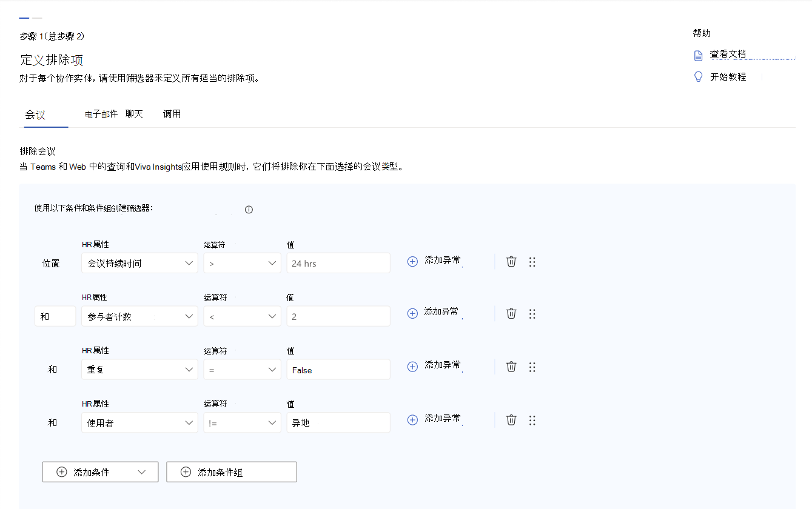The image size is (812, 509).
Task: Delete the 参与者计数 condition row
Action: (511, 314)
